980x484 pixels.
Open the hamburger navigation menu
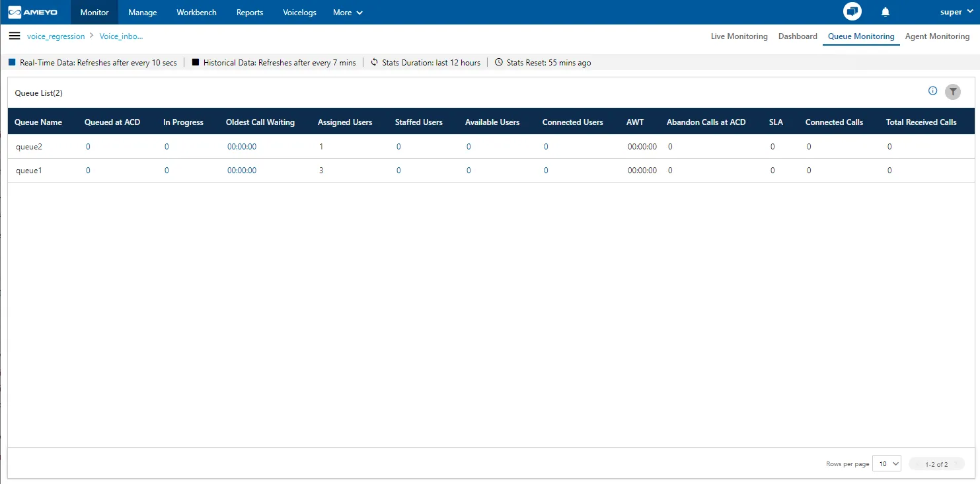[15, 36]
